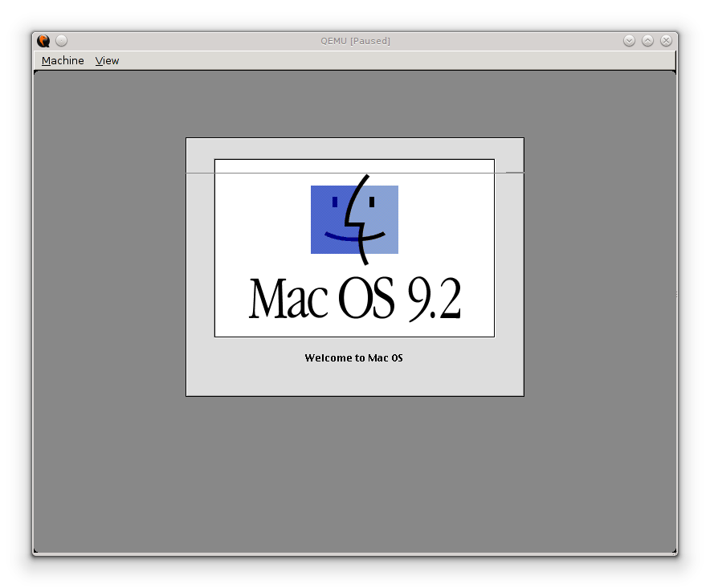Click the QEMU app icon in title bar
This screenshot has width=710, height=588.
pos(43,41)
